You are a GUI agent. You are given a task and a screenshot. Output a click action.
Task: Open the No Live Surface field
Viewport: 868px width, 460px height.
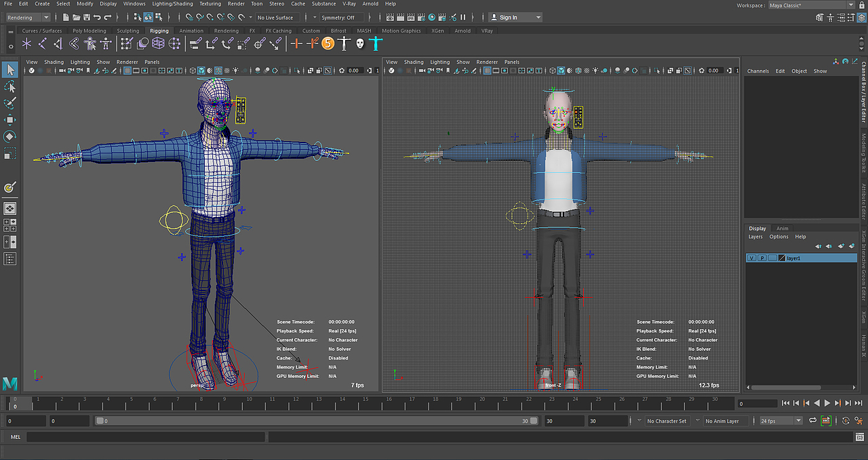279,17
